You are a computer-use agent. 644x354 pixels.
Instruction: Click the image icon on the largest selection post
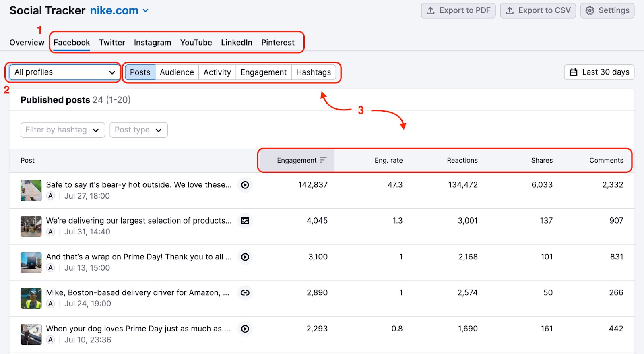(x=245, y=221)
